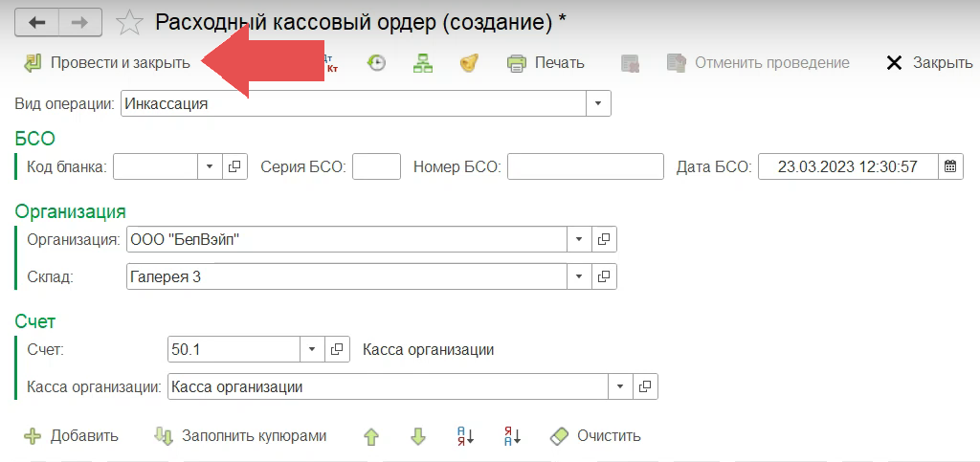Click the Печать button
The width and height of the screenshot is (980, 462).
point(546,63)
